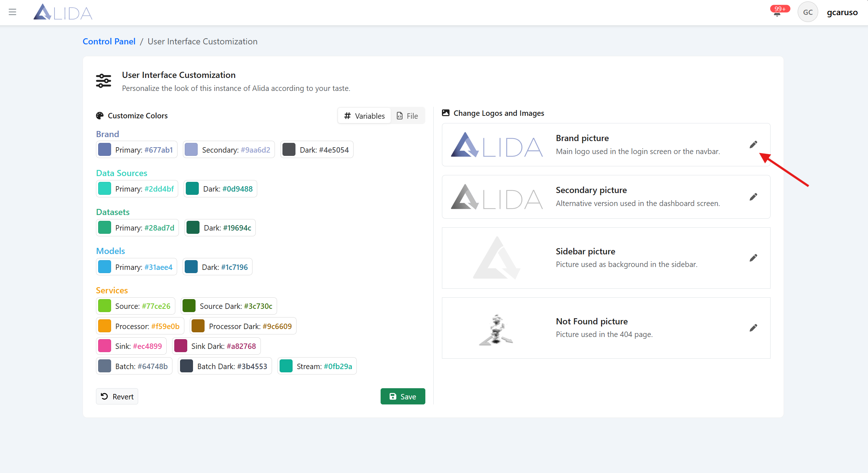Screen dimensions: 868x473
Task: Open Datasets Primary swatch #28ad7d
Action: pos(105,228)
